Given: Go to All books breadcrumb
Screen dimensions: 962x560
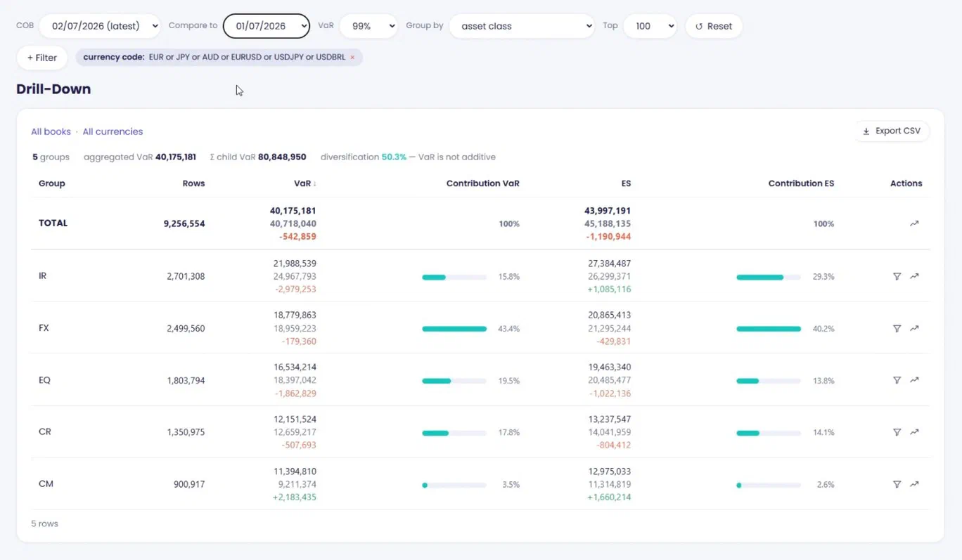Looking at the screenshot, I should [51, 131].
